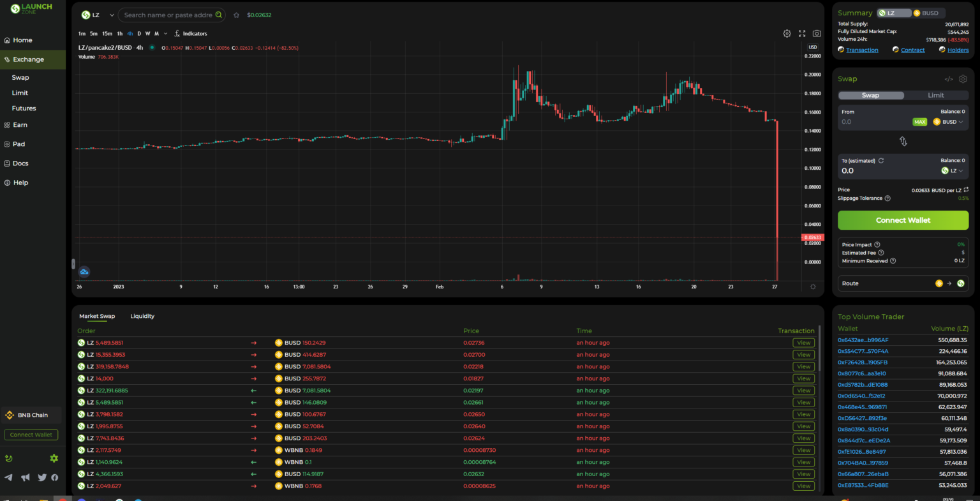
Task: Add LZ to favorites with star icon
Action: point(237,15)
